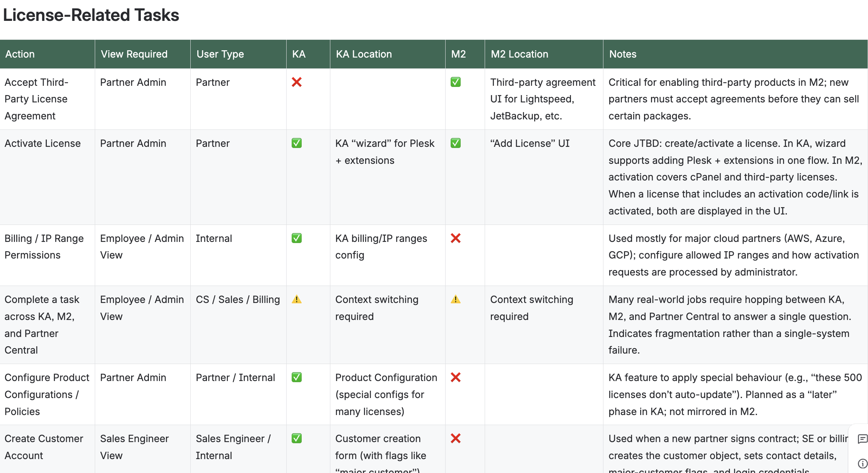Click the warning triangle in the M2 column
Image resolution: width=868 pixels, height=473 pixels.
tap(456, 299)
